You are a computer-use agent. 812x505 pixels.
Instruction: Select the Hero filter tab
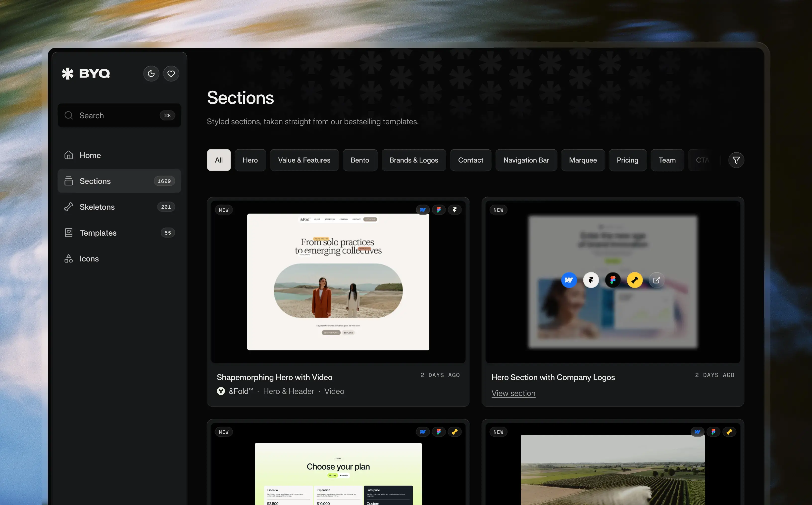coord(250,160)
